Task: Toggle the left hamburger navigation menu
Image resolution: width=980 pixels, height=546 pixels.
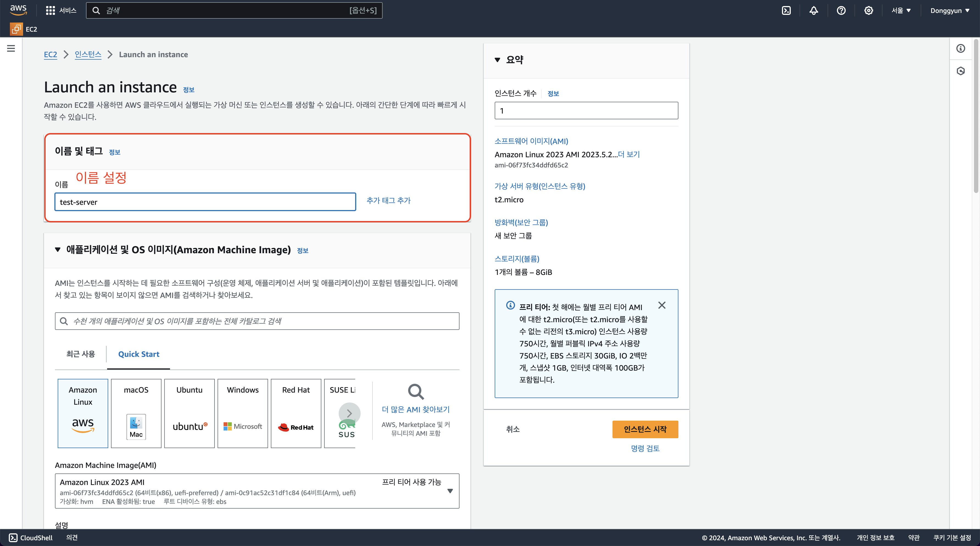Action: 11,48
